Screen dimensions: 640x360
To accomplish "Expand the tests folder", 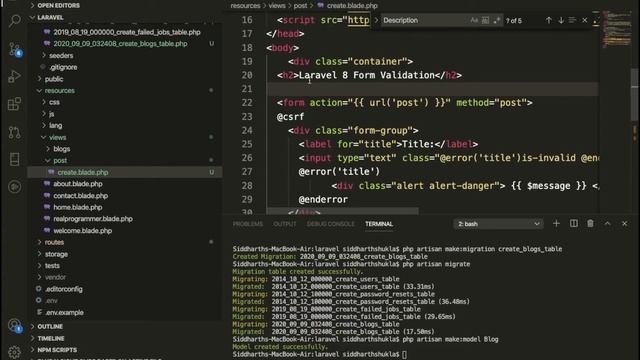I will click(52, 266).
